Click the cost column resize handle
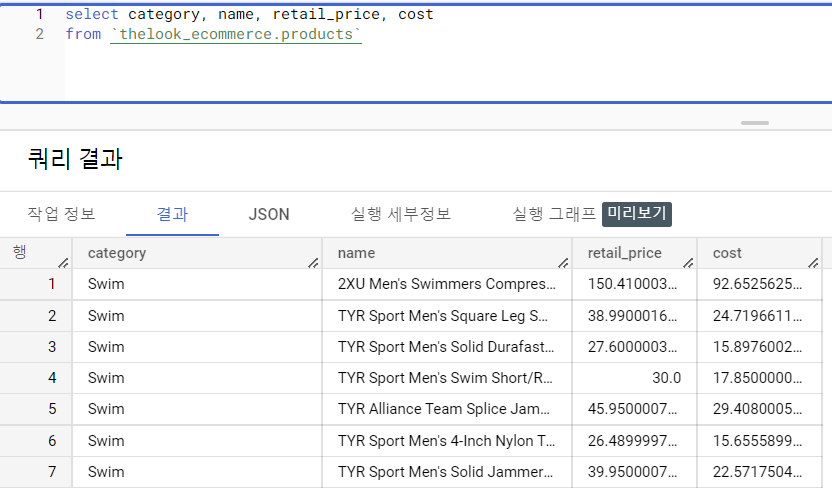This screenshot has width=832, height=488. (x=813, y=263)
